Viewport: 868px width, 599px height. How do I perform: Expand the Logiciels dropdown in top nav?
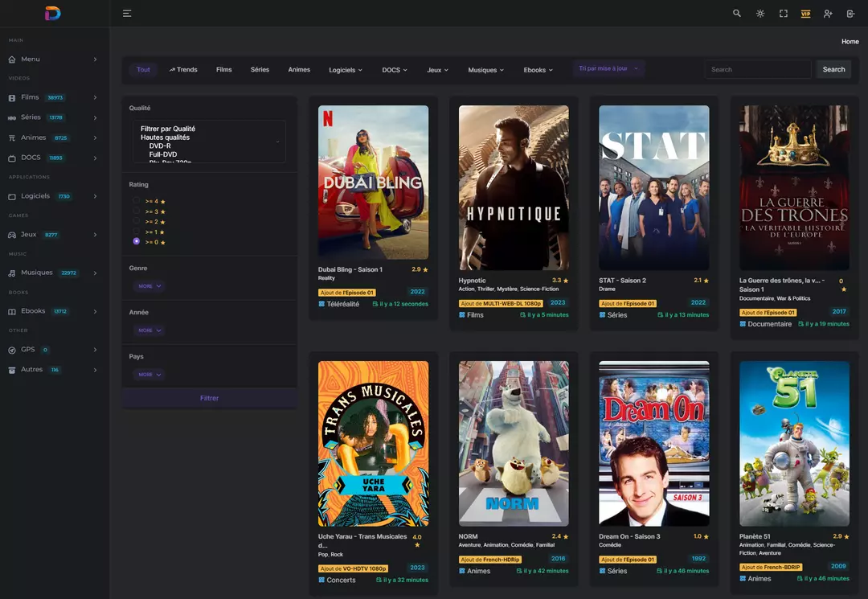pyautogui.click(x=346, y=70)
